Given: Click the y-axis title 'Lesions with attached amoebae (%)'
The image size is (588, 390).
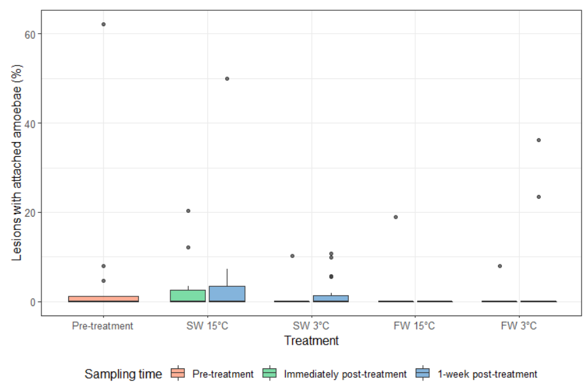Looking at the screenshot, I should (x=18, y=161).
